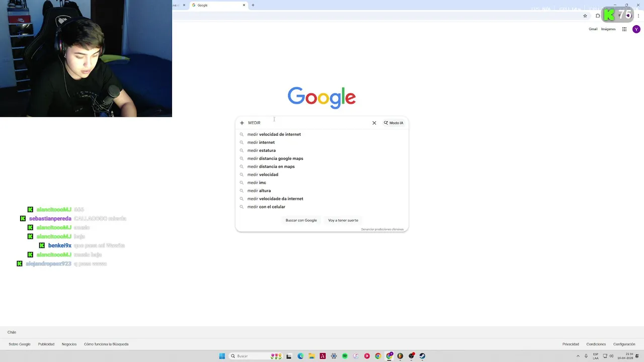This screenshot has width=644, height=362.
Task: Open Condiciones footer link
Action: tap(596, 344)
